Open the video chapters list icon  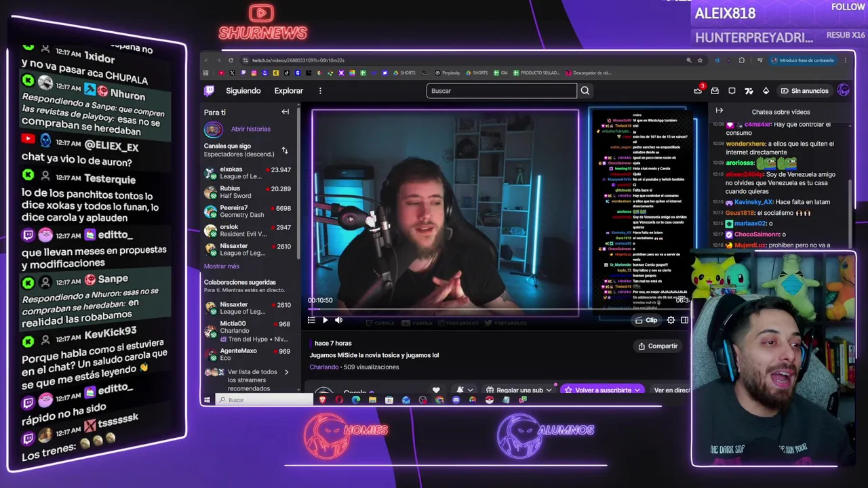pos(311,321)
